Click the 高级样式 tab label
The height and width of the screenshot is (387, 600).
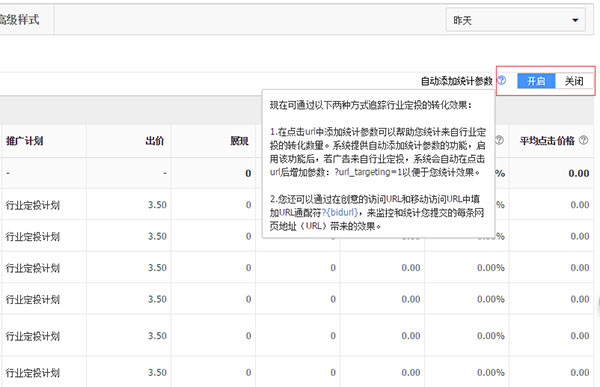19,20
